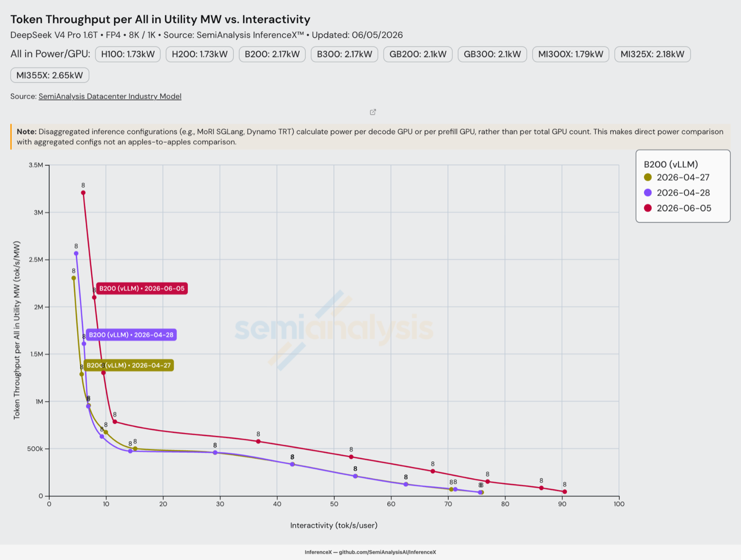This screenshot has width=741, height=560.
Task: Click the red B200 (vLLM) • 2026-06-05 line label
Action: click(142, 288)
